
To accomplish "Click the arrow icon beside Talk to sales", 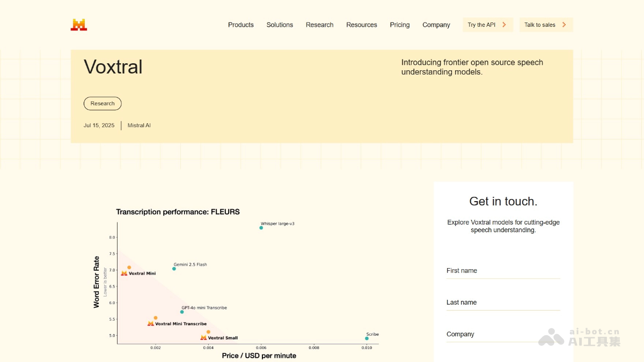I will (564, 25).
